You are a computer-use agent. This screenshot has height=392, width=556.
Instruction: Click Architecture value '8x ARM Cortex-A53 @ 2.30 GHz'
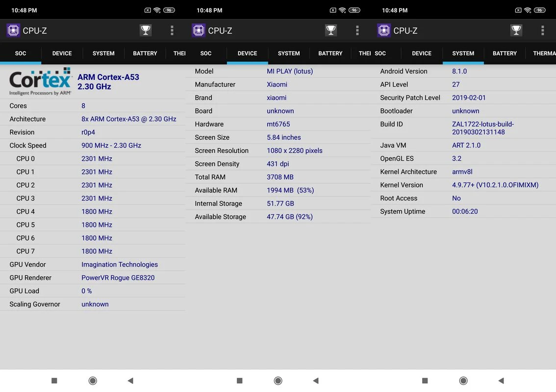129,119
